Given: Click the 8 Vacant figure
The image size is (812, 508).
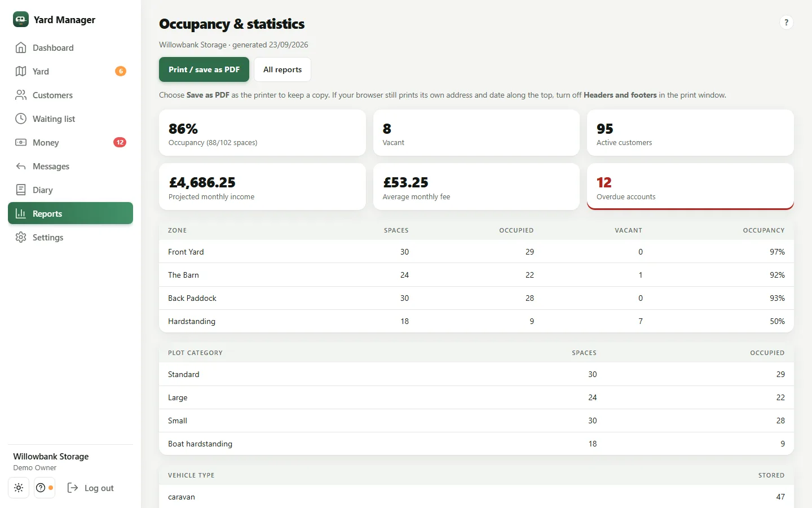Looking at the screenshot, I should 387,129.
